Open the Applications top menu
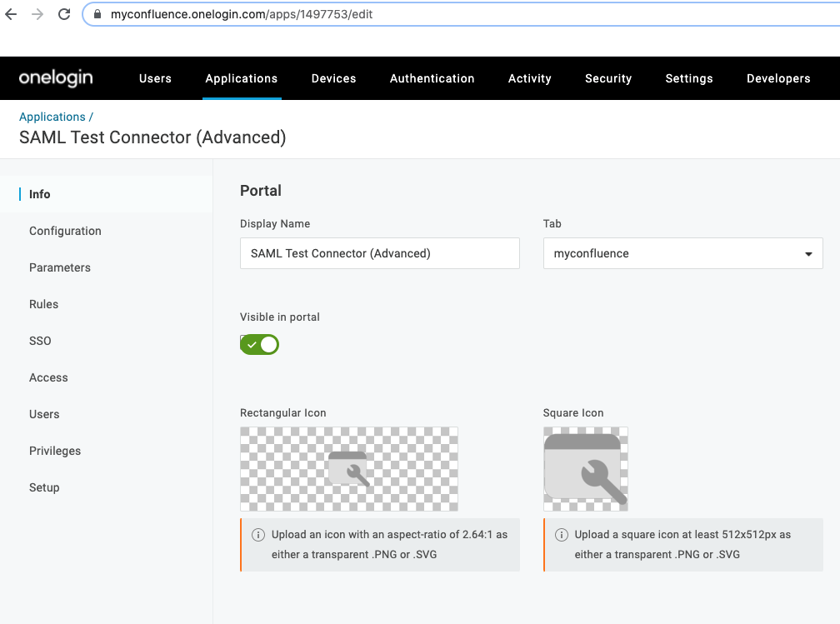 click(x=242, y=78)
